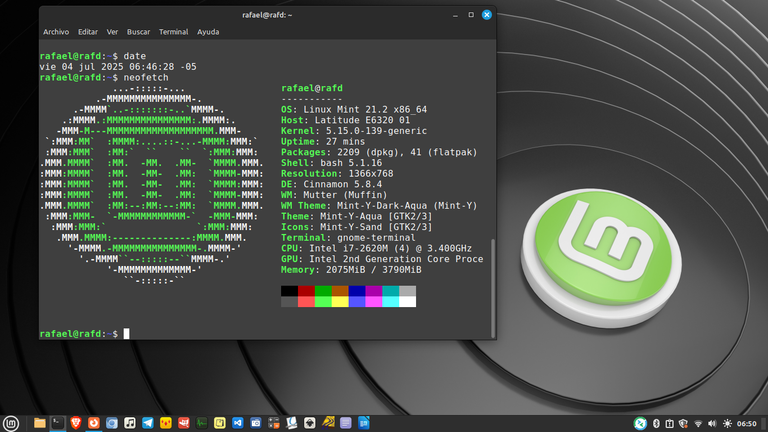Click the clipboard tray icon

pos(670,424)
